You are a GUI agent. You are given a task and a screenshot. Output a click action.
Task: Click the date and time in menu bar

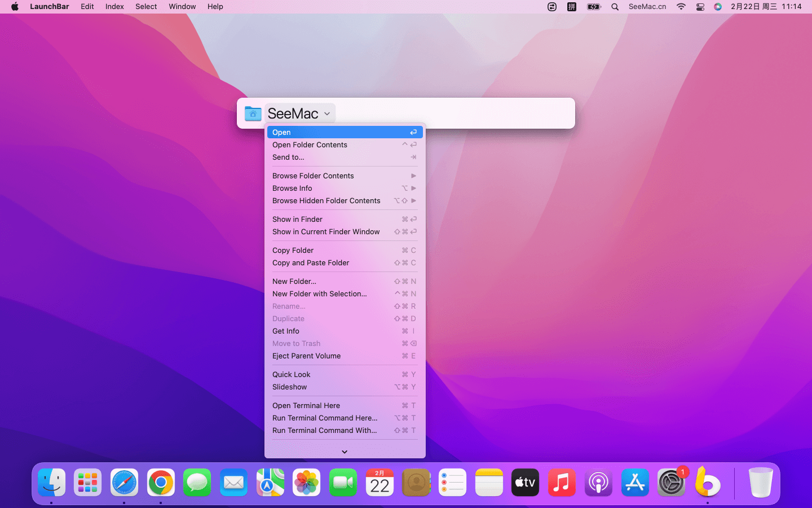766,7
